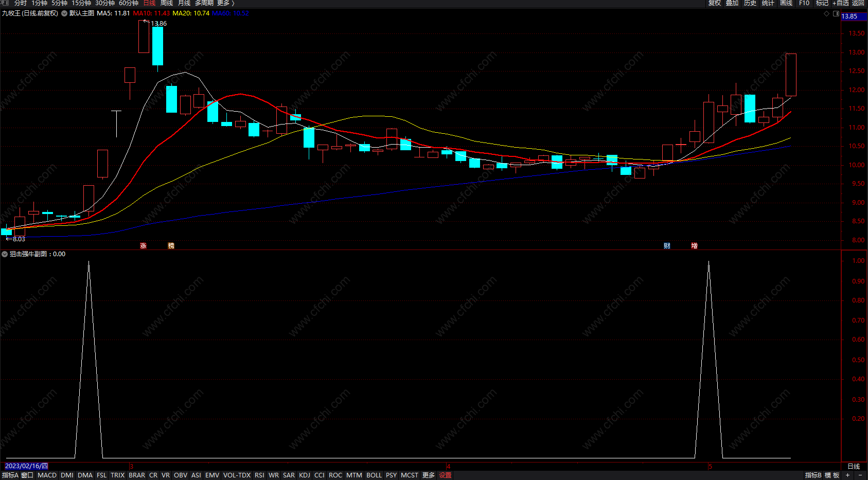
Task: Click the 财 financial event marker
Action: pos(667,246)
